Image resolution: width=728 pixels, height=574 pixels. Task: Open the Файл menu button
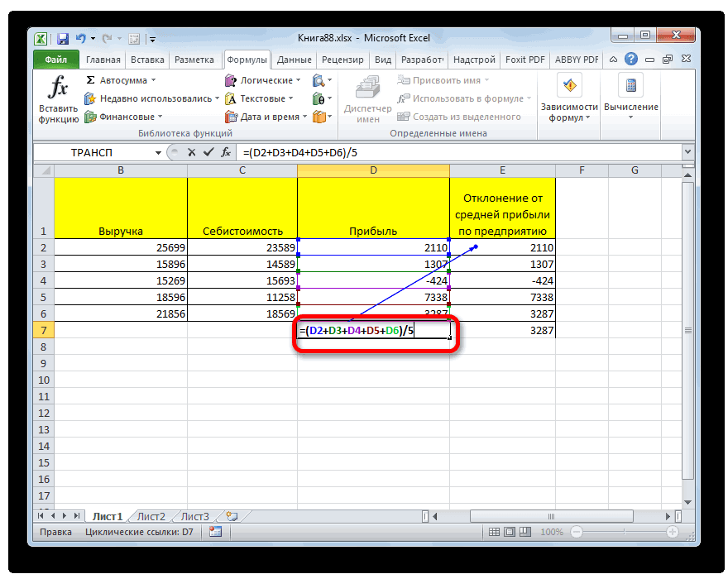click(x=56, y=60)
